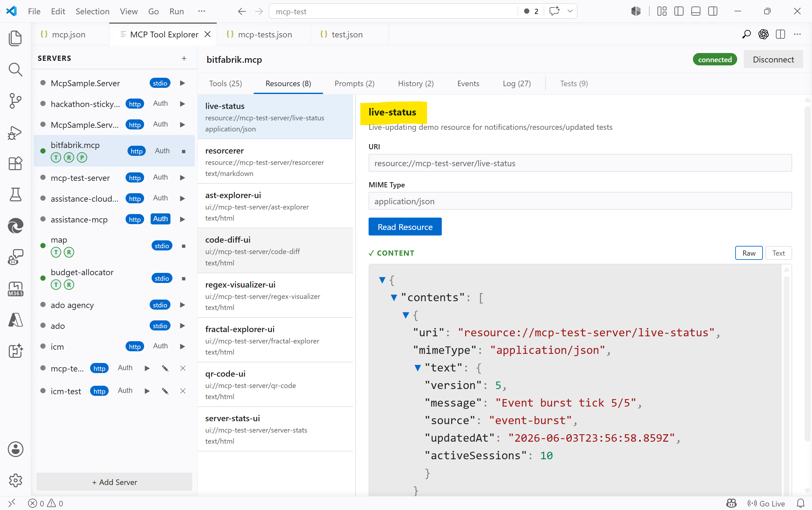This screenshot has width=812, height=510.
Task: Toggle Auth for bitfabrik.mcp server
Action: pos(162,151)
